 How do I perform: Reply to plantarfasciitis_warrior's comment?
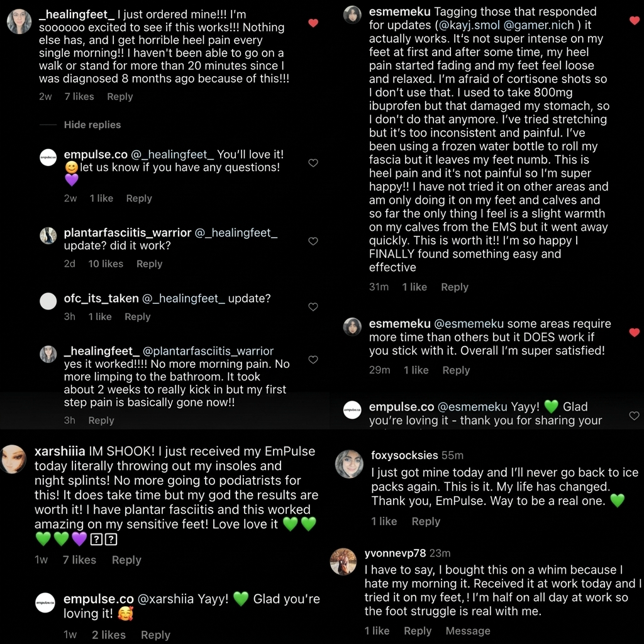tap(150, 264)
